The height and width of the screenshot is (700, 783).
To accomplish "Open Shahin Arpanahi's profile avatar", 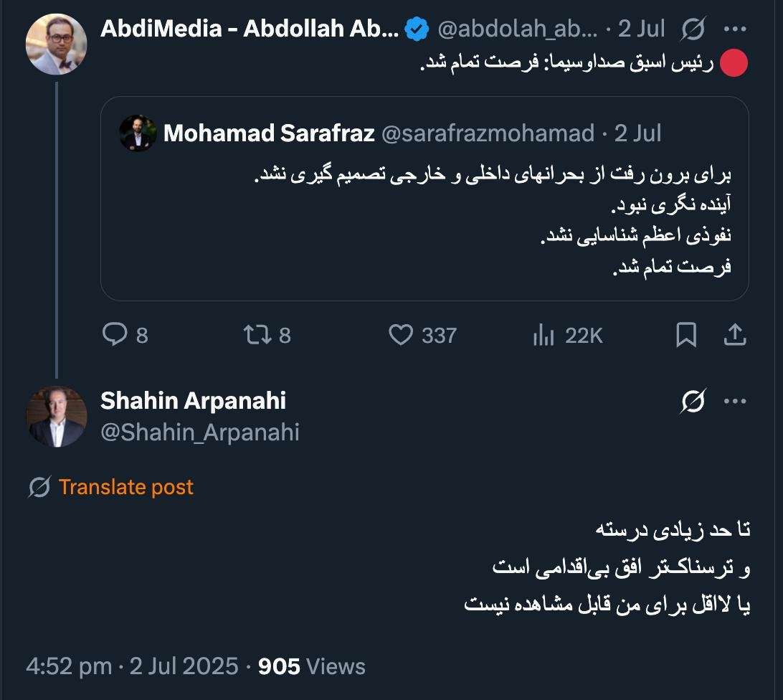I will coord(56,417).
